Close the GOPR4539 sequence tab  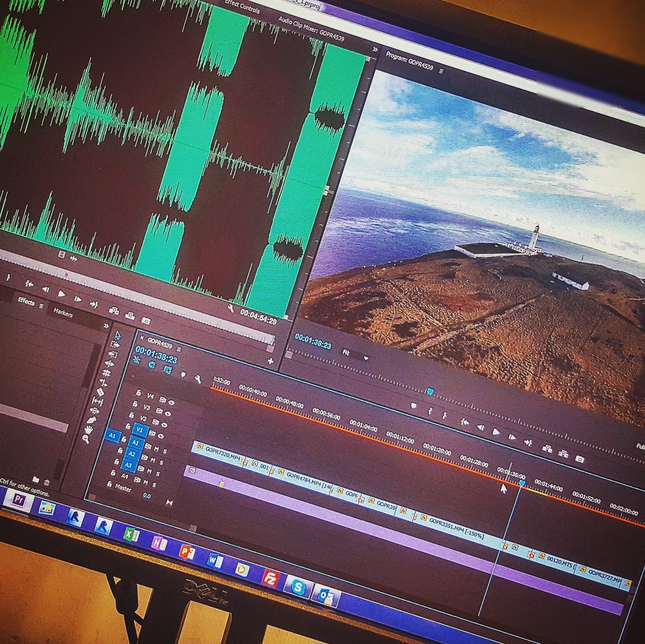(142, 338)
